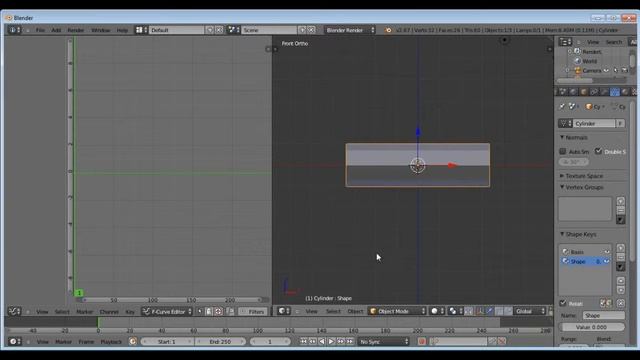Edit the Default screen layout name field
Viewport: 640px width, 360px height.
(176, 30)
